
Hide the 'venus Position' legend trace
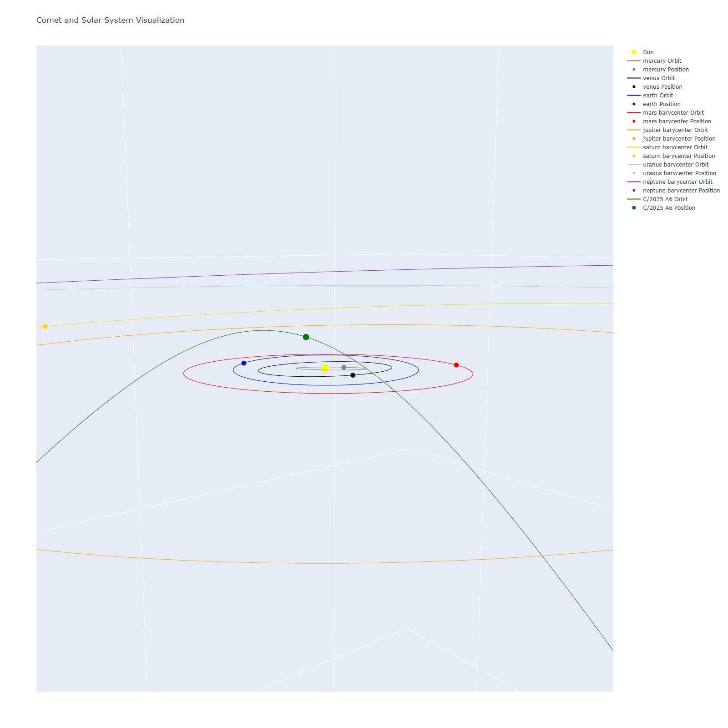tap(662, 87)
